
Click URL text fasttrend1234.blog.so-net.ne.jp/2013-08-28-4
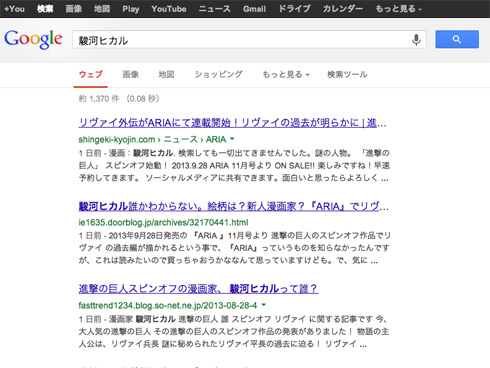168,305
